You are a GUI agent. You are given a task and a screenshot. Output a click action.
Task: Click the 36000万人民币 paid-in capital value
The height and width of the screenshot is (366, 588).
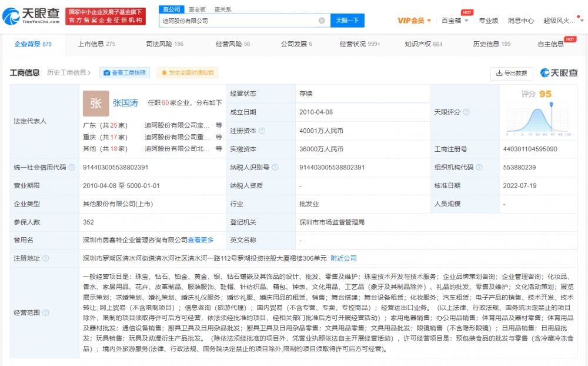(x=322, y=149)
